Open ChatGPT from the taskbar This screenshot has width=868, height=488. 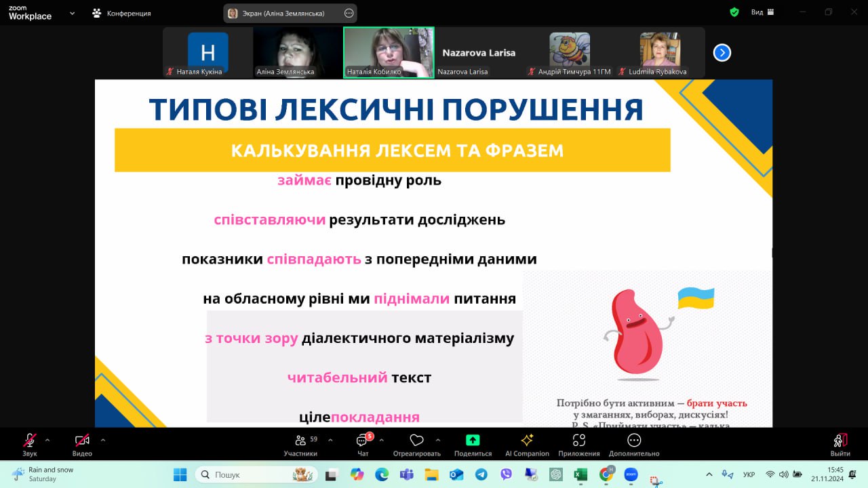coord(556,474)
